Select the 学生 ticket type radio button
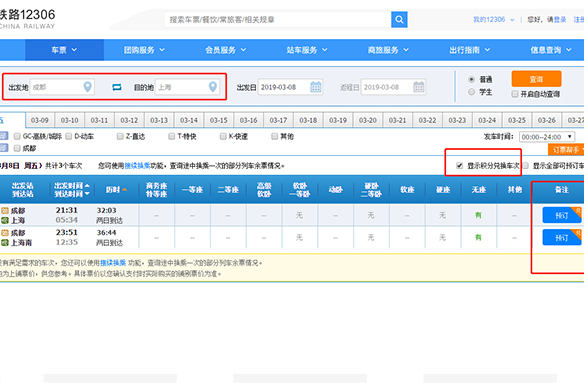This screenshot has height=383, width=584. pyautogui.click(x=472, y=92)
